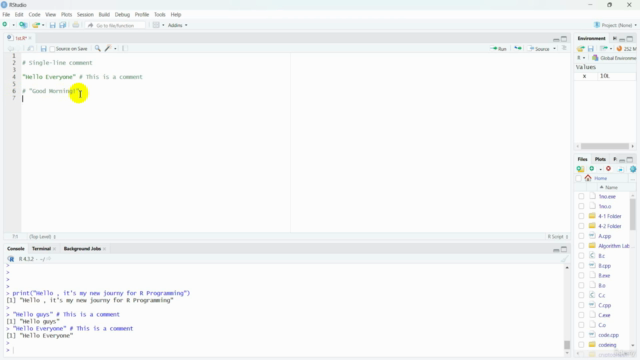Image resolution: width=640 pixels, height=360 pixels.
Task: Open the (Top Level) scope dropdown
Action: 42,237
